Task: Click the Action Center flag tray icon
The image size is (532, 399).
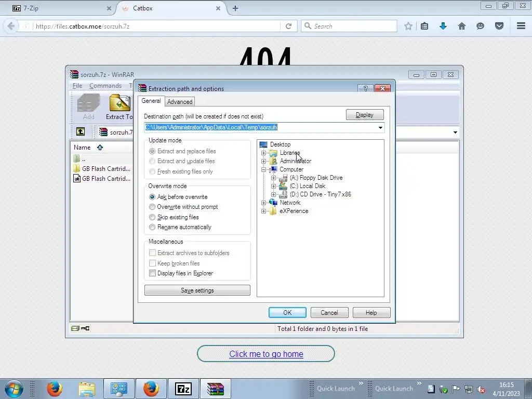Action: point(456,389)
